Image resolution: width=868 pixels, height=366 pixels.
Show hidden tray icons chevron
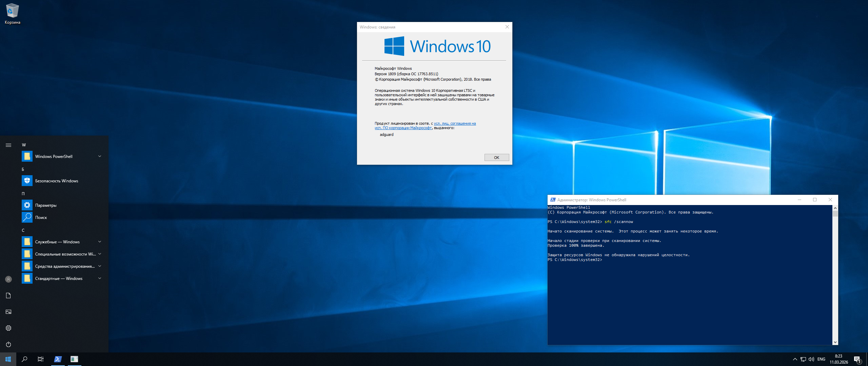point(795,359)
